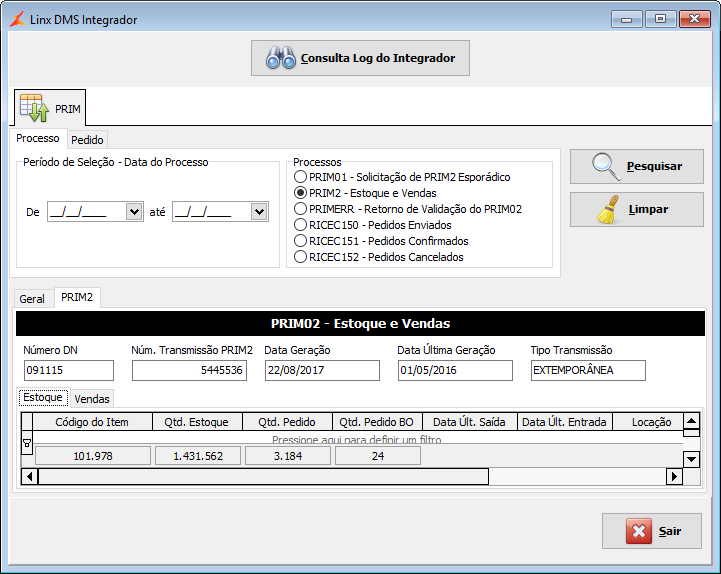The width and height of the screenshot is (721, 574).
Task: Click the binoculars icon for log consultation
Action: tap(280, 58)
